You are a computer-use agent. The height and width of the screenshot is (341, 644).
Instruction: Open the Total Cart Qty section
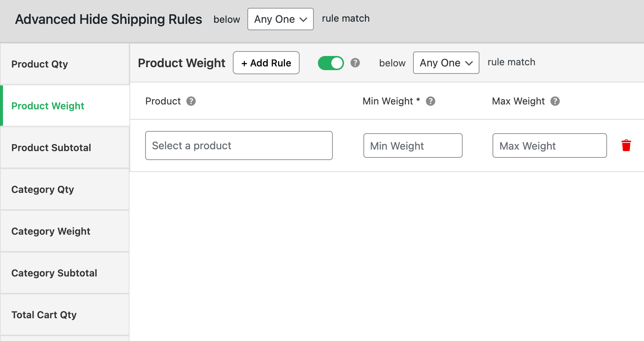tap(44, 315)
